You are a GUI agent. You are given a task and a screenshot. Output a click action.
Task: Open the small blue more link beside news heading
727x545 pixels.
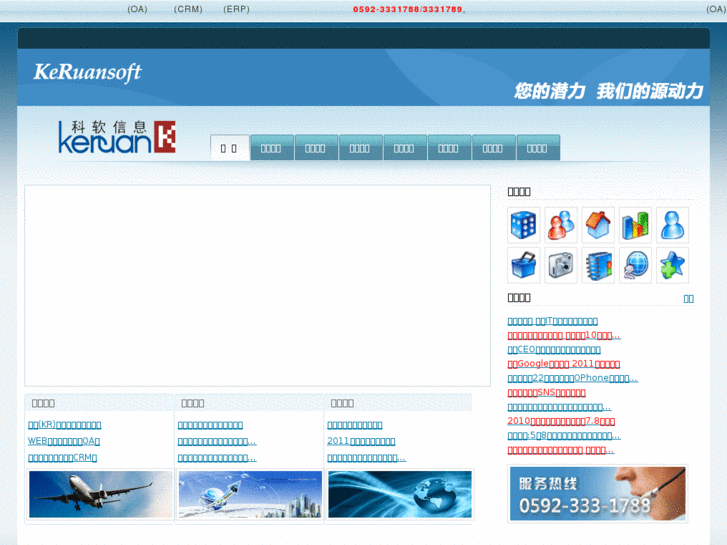pos(689,299)
